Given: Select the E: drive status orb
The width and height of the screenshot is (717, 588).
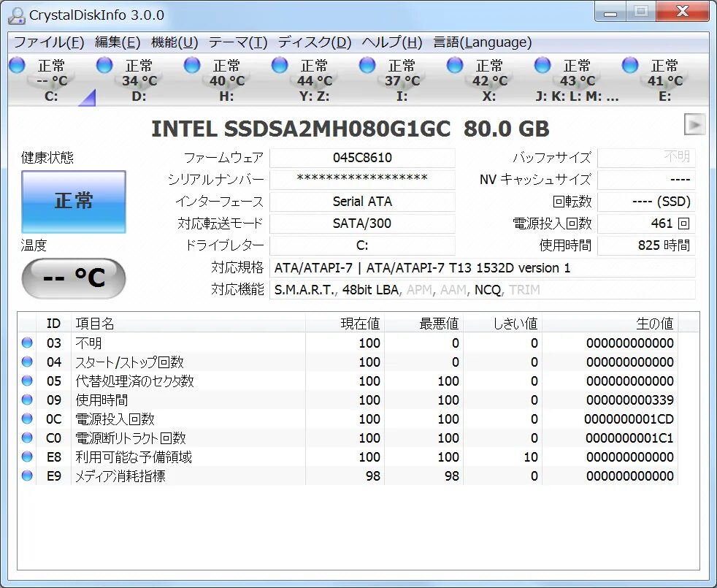Looking at the screenshot, I should coord(630,66).
